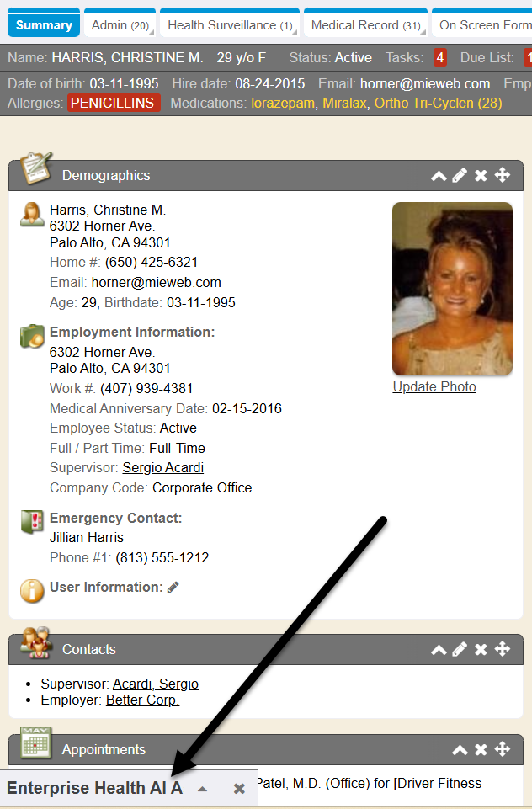This screenshot has width=532, height=809.
Task: Edit User Information pencil icon
Action: (x=173, y=587)
